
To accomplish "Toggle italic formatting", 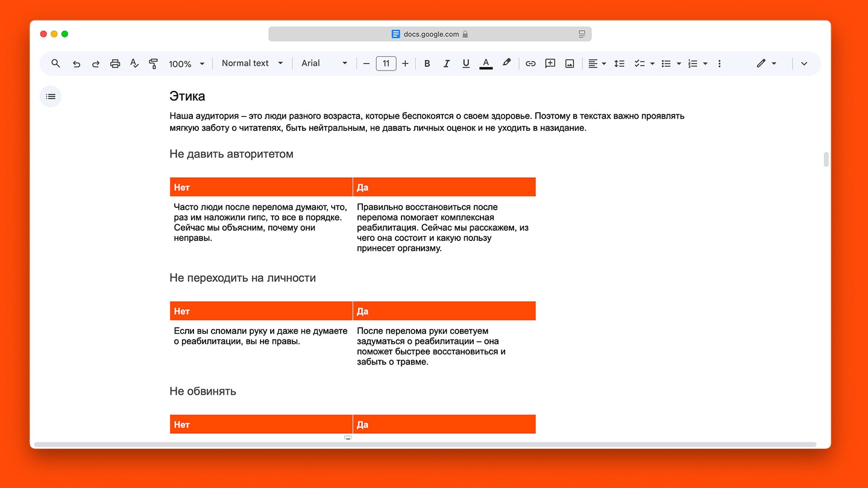I will click(x=447, y=63).
